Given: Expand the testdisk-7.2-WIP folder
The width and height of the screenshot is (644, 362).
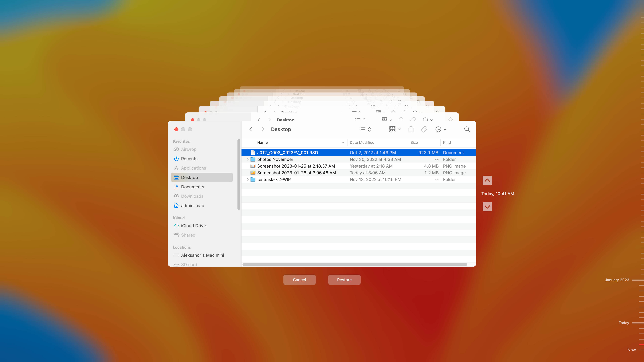Looking at the screenshot, I should (x=248, y=179).
